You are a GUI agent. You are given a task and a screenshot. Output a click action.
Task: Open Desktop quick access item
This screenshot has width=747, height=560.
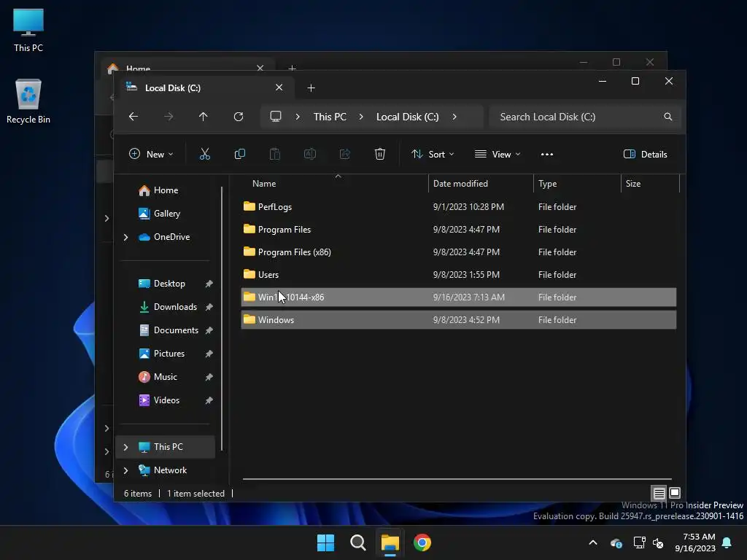coord(169,284)
